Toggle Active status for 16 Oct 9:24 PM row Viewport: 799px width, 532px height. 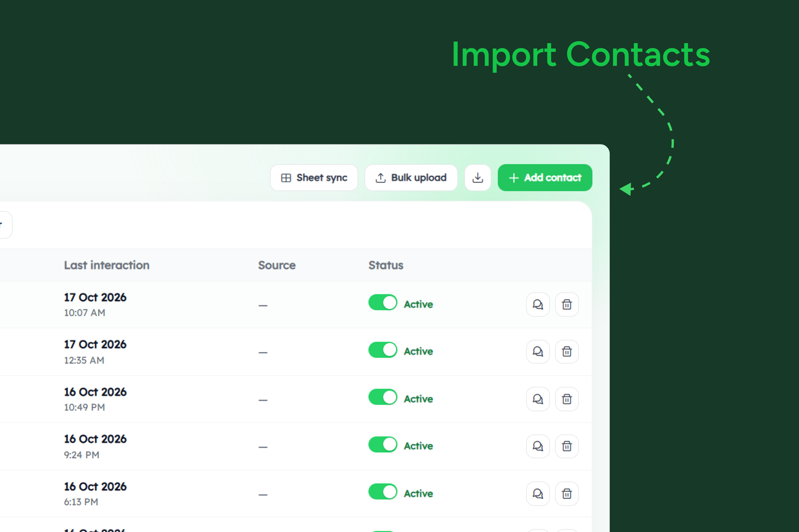pos(383,444)
